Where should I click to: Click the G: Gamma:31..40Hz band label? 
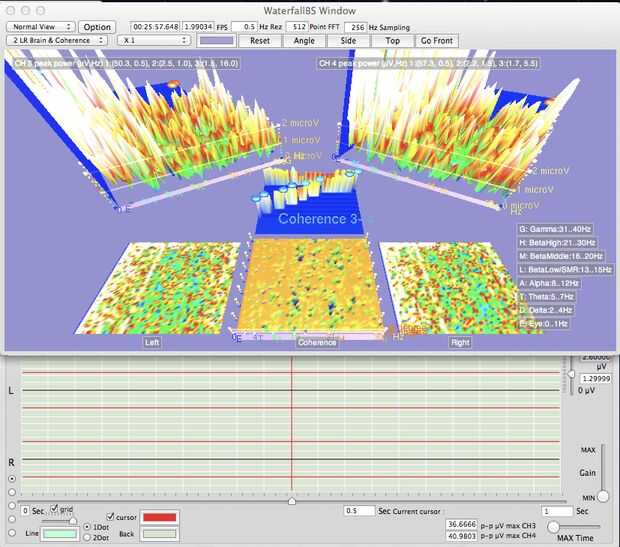tap(555, 229)
